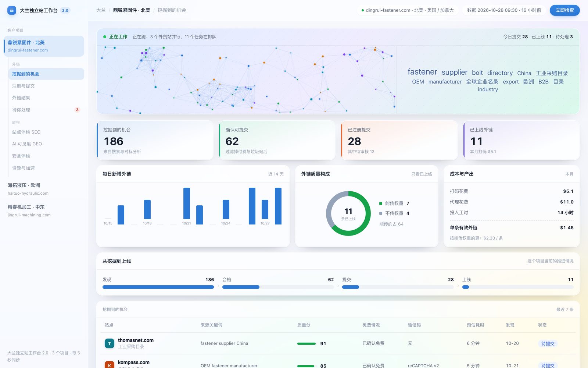Open AI 可见度 GEO in the sidebar
588x368 pixels.
[x=46, y=144]
